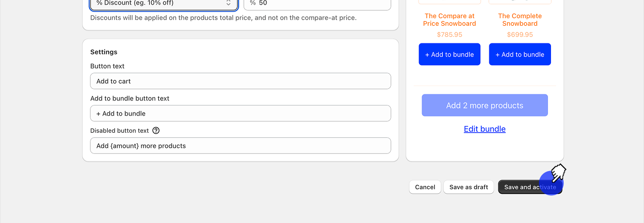The width and height of the screenshot is (644, 223).
Task: Click Save and activate
Action: [x=530, y=187]
